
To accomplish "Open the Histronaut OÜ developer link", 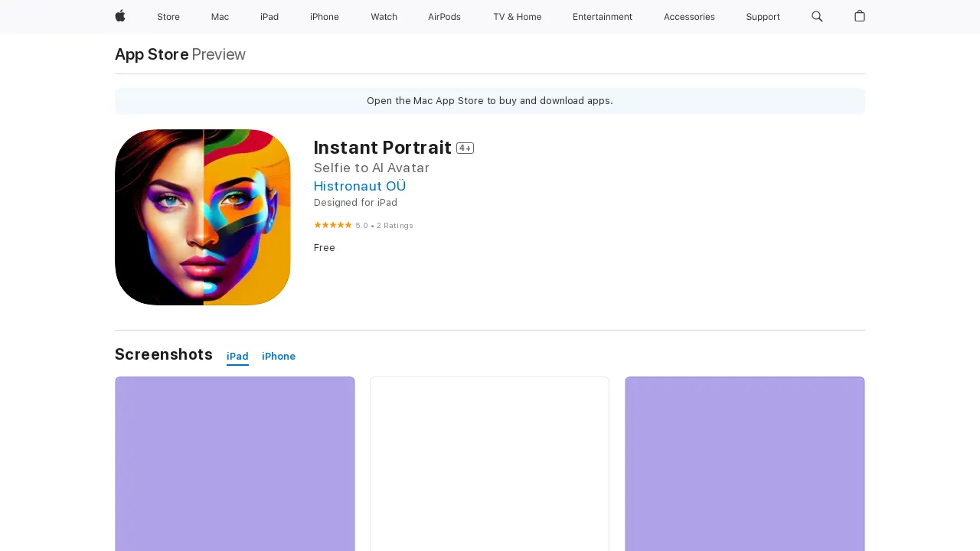I will [360, 186].
